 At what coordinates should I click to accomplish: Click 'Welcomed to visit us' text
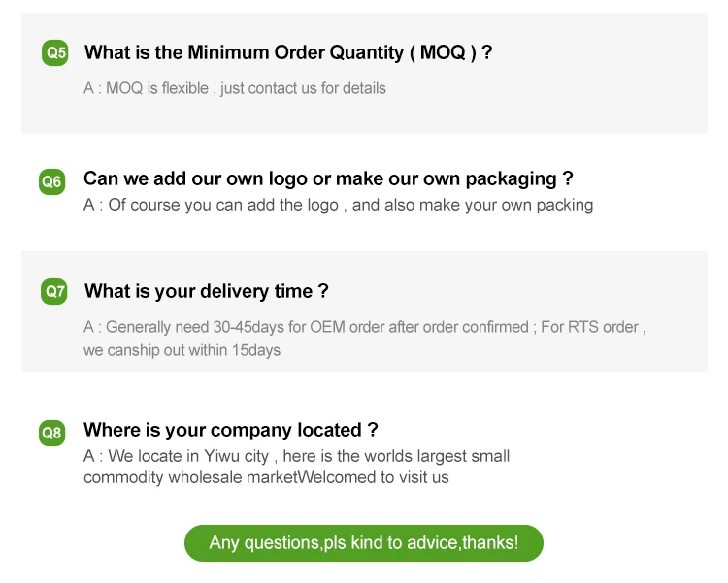374,477
